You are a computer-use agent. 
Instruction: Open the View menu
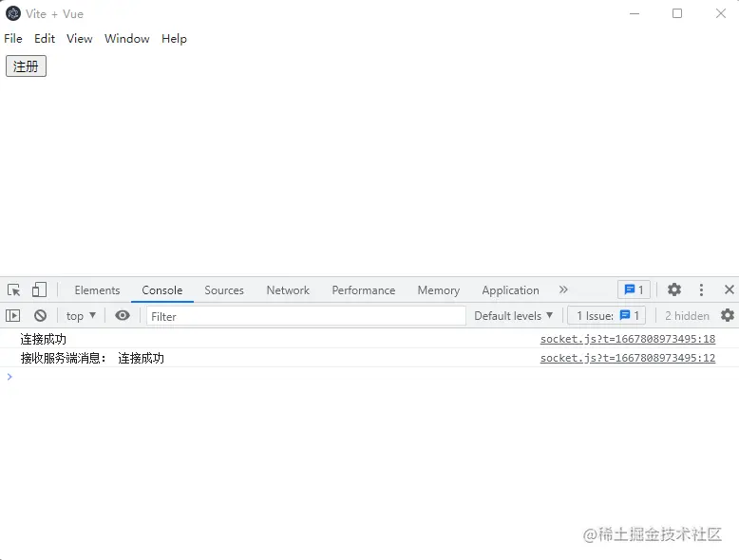[79, 39]
